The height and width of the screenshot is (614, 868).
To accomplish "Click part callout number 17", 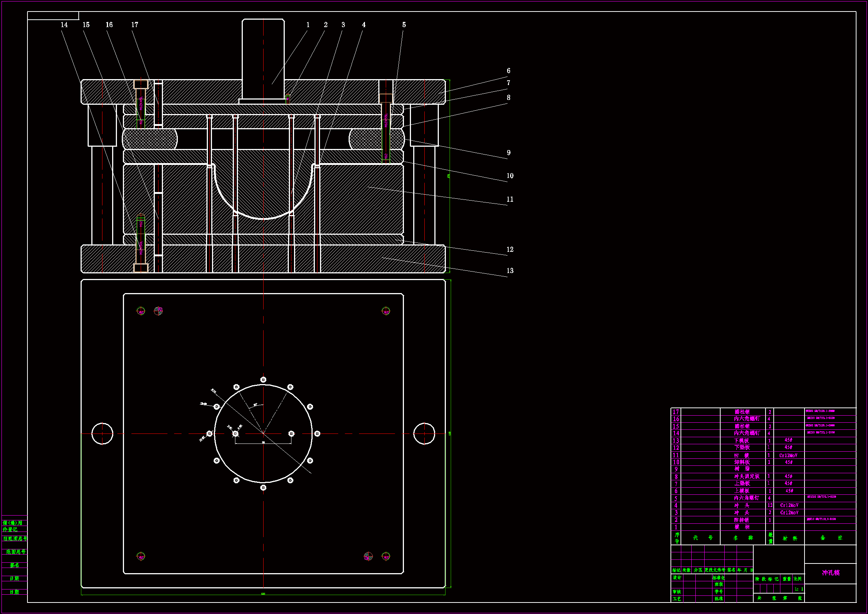I will tap(135, 25).
